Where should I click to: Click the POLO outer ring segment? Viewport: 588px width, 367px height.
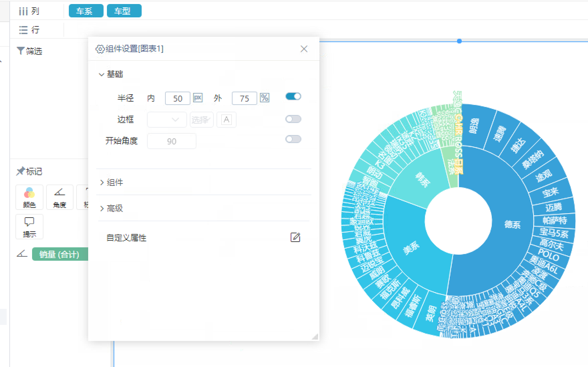548,255
